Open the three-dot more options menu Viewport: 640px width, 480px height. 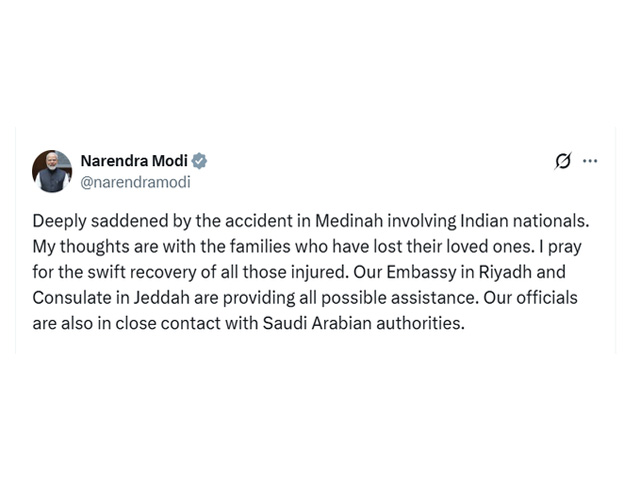[x=590, y=161]
